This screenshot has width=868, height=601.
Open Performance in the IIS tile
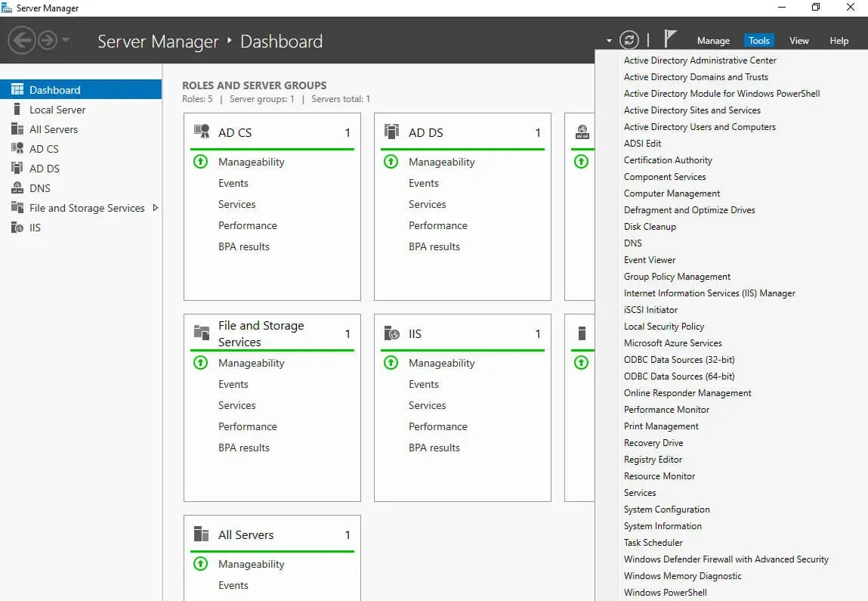pos(438,426)
